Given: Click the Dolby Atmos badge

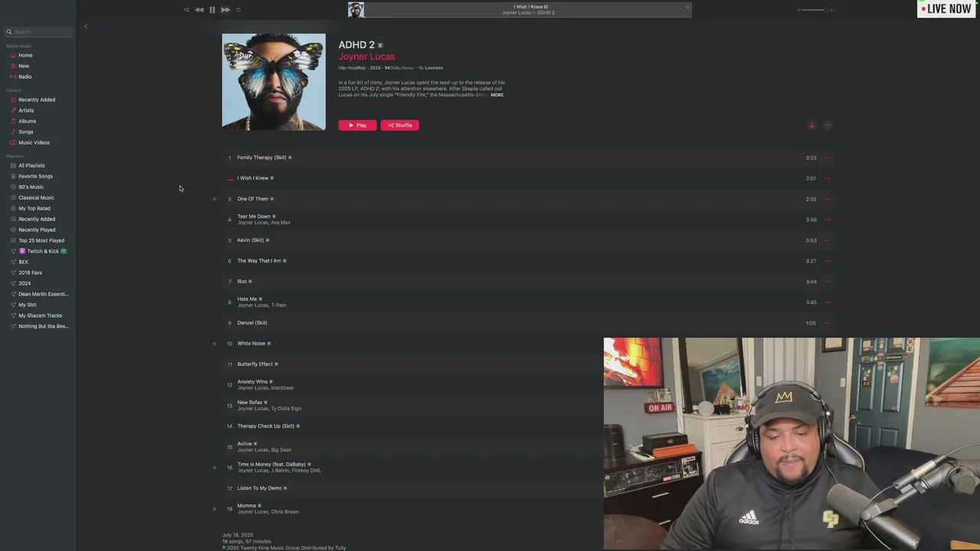Looking at the screenshot, I should pos(399,67).
